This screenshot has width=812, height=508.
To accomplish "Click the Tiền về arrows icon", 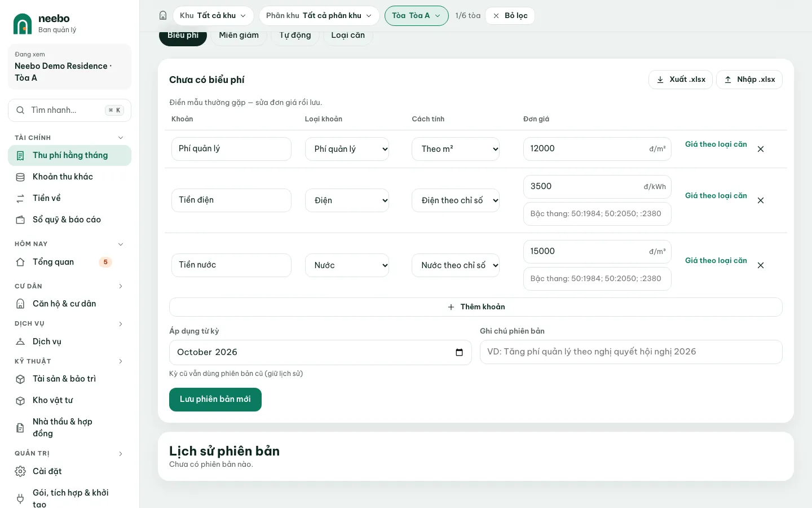I will (20, 198).
